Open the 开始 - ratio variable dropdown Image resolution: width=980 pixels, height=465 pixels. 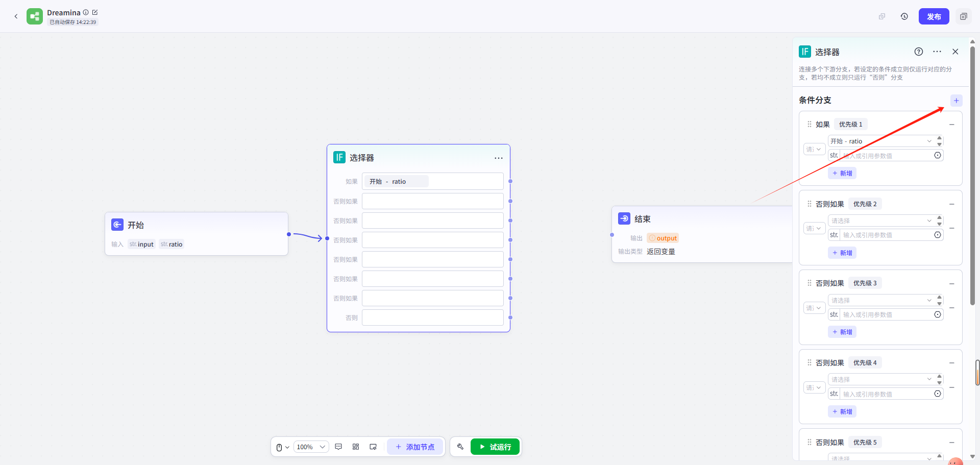[881, 141]
